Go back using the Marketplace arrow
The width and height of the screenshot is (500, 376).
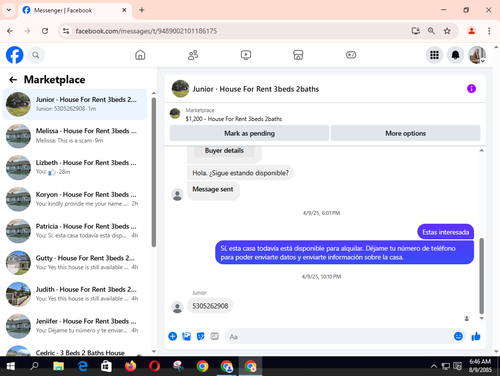[13, 80]
